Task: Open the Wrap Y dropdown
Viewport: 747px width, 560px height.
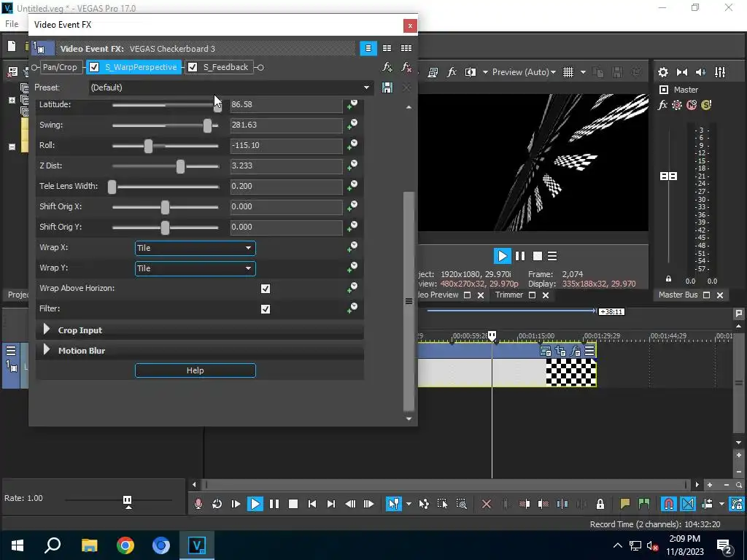Action: click(x=196, y=268)
